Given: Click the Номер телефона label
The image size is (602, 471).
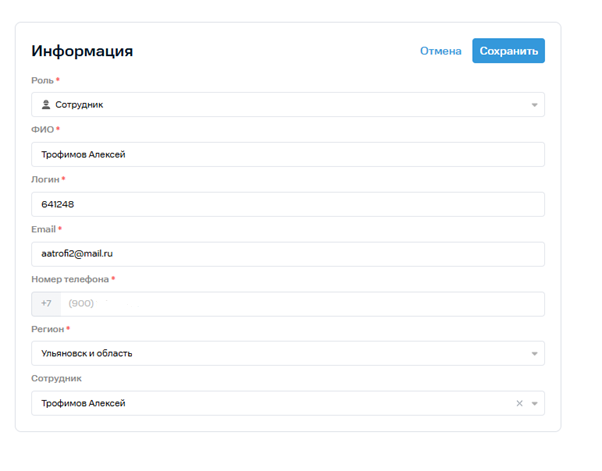Looking at the screenshot, I should coord(69,279).
